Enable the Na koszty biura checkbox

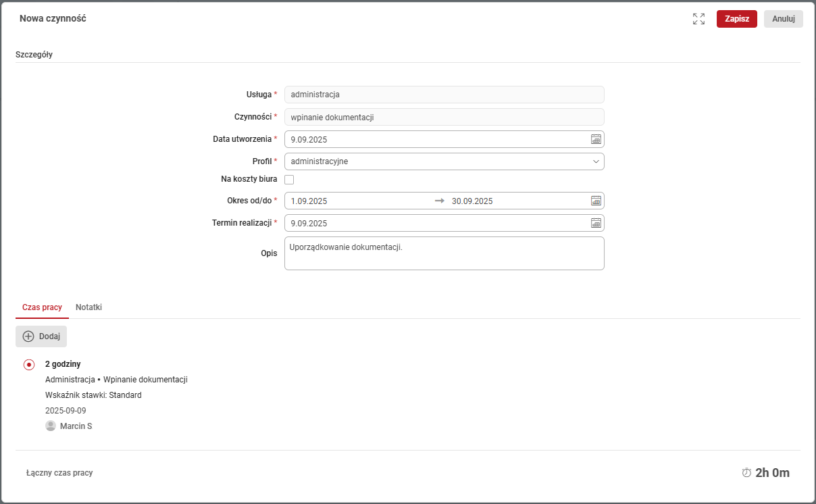tap(289, 180)
